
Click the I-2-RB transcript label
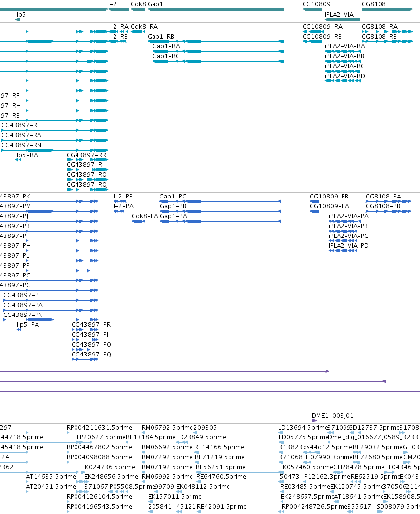tap(118, 37)
